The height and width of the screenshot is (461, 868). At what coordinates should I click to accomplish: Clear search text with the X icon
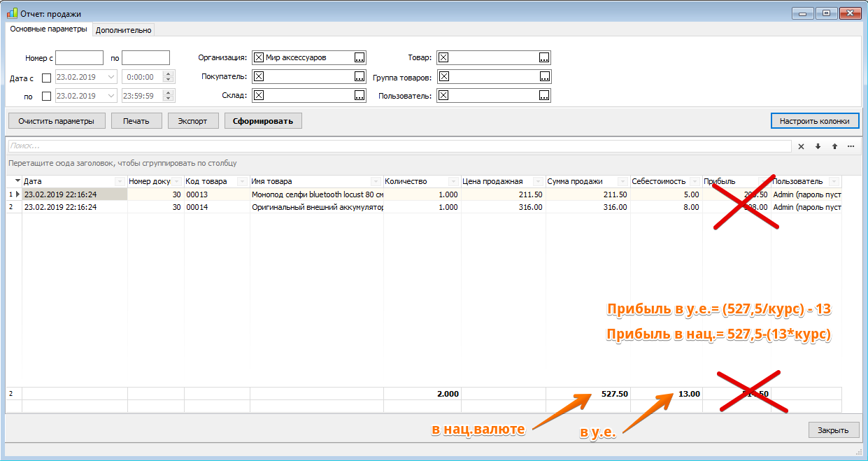(802, 146)
